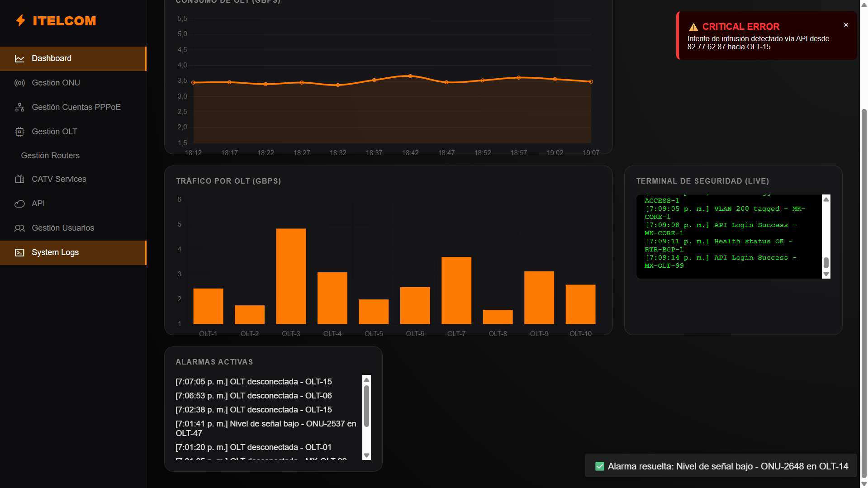
Task: Click the OLT-3 traffic bar
Action: point(291,276)
